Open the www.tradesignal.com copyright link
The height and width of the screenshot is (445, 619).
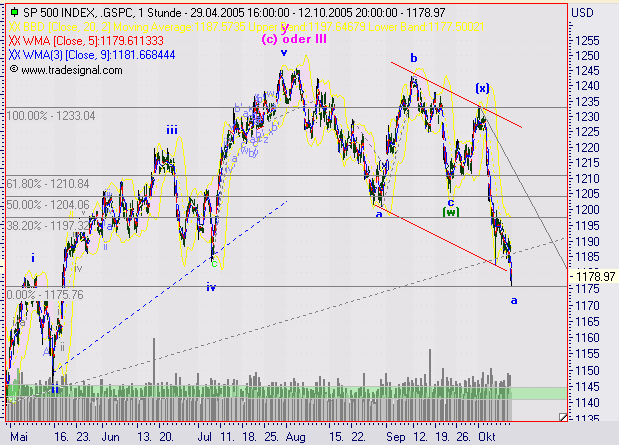coord(66,70)
